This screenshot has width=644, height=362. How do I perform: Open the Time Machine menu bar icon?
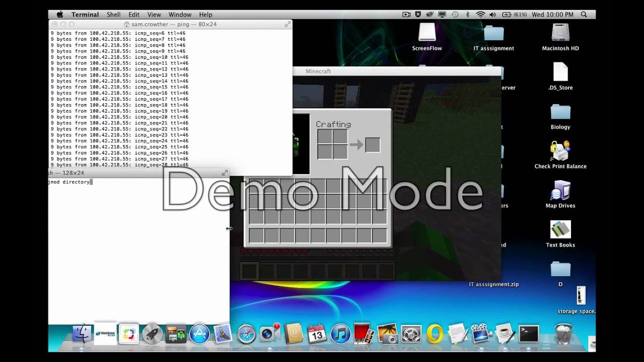tap(455, 15)
